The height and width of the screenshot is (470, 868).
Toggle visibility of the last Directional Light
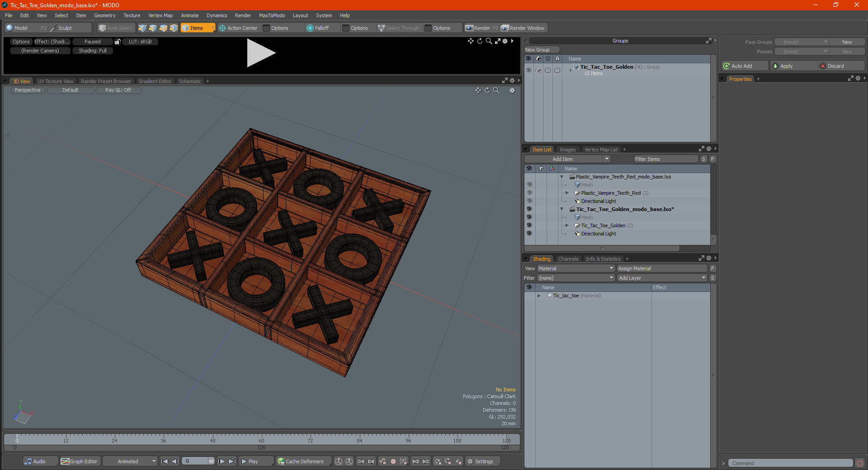tap(529, 234)
